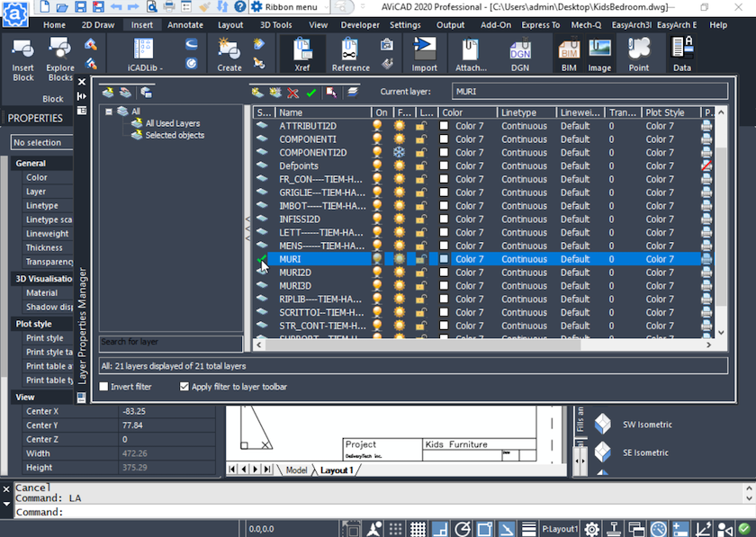
Task: Click inside the Search for layer field
Action: coord(170,343)
